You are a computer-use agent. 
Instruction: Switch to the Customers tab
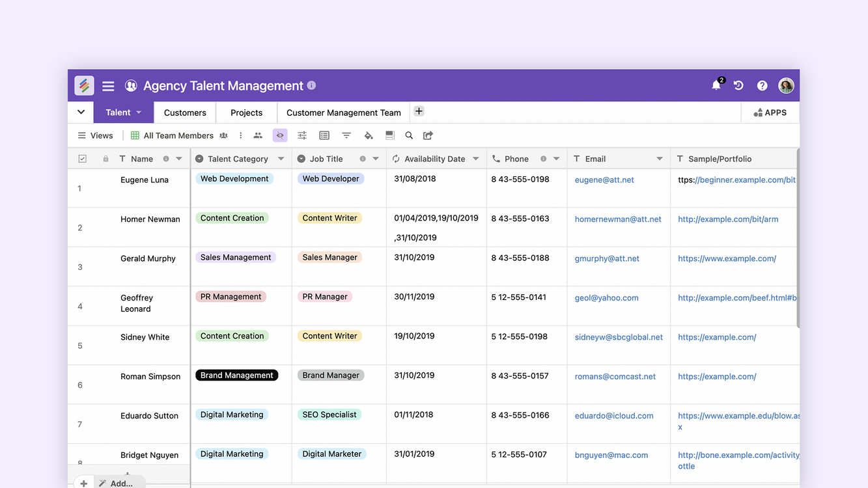[185, 113]
